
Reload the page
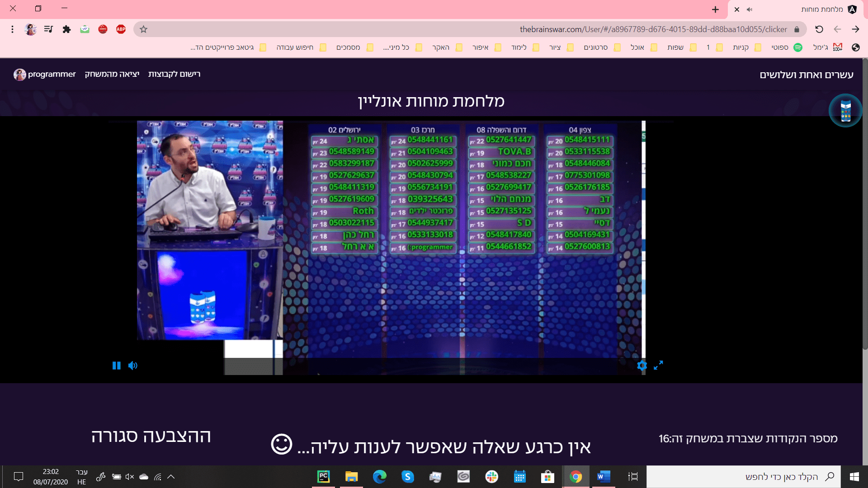point(819,29)
